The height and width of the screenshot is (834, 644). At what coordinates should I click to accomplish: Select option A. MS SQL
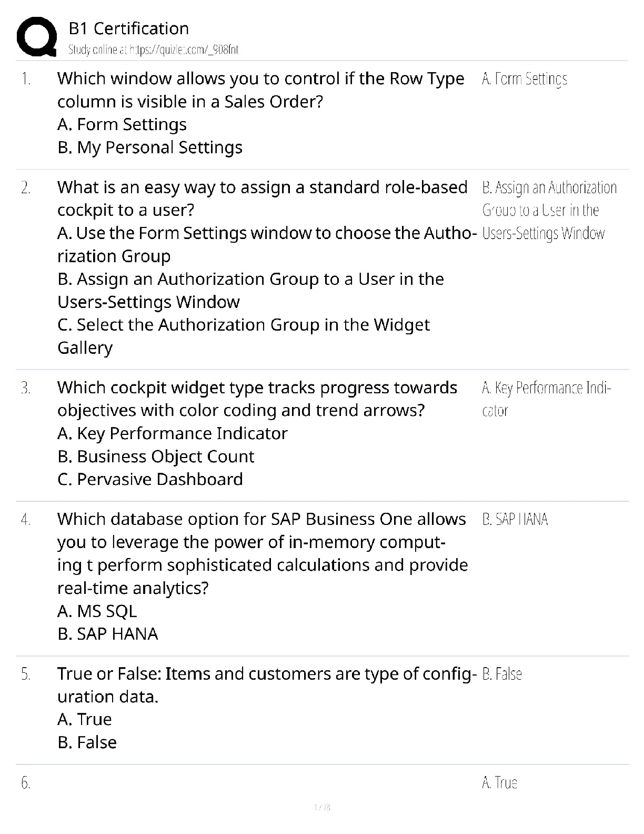(x=97, y=611)
